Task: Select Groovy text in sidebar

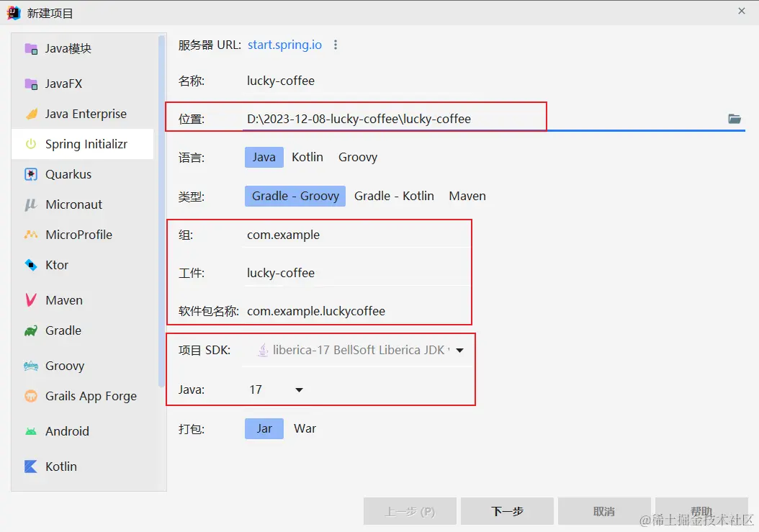Action: pyautogui.click(x=65, y=366)
